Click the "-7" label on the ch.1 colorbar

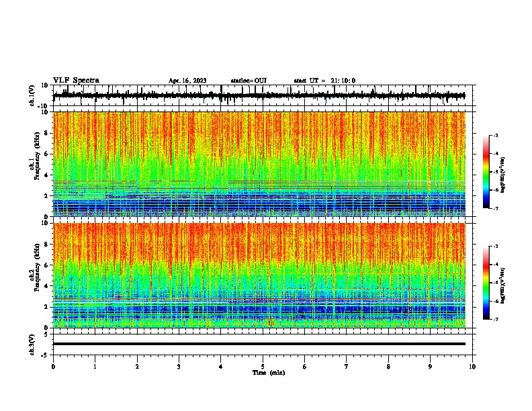click(496, 208)
